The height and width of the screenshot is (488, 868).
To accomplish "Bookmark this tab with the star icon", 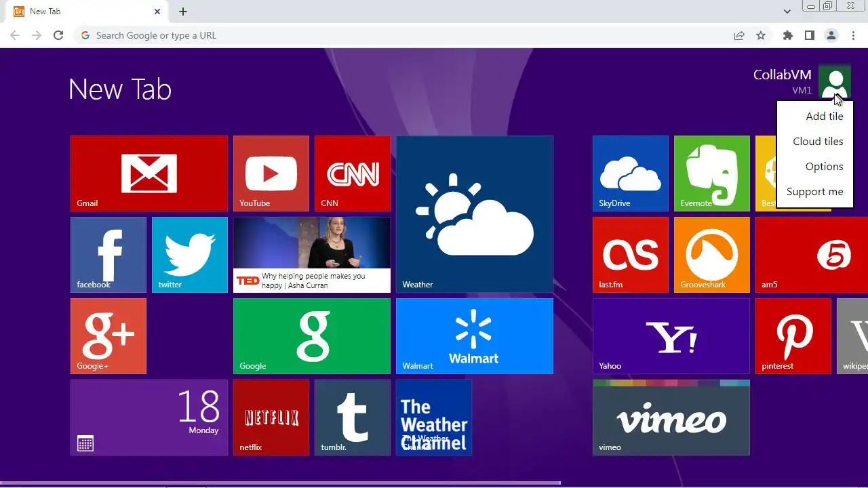I will pos(761,35).
